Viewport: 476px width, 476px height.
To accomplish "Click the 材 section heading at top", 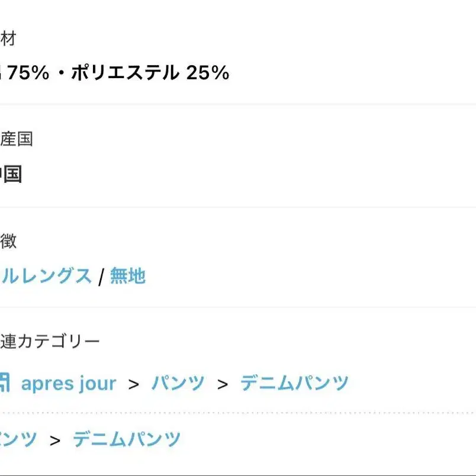I will (x=8, y=39).
